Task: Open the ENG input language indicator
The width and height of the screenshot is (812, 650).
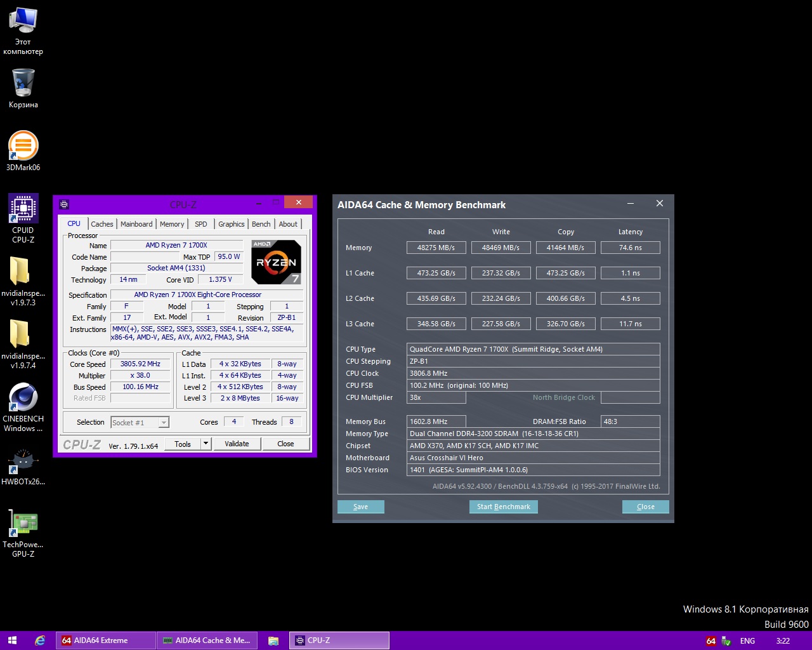Action: [x=747, y=641]
